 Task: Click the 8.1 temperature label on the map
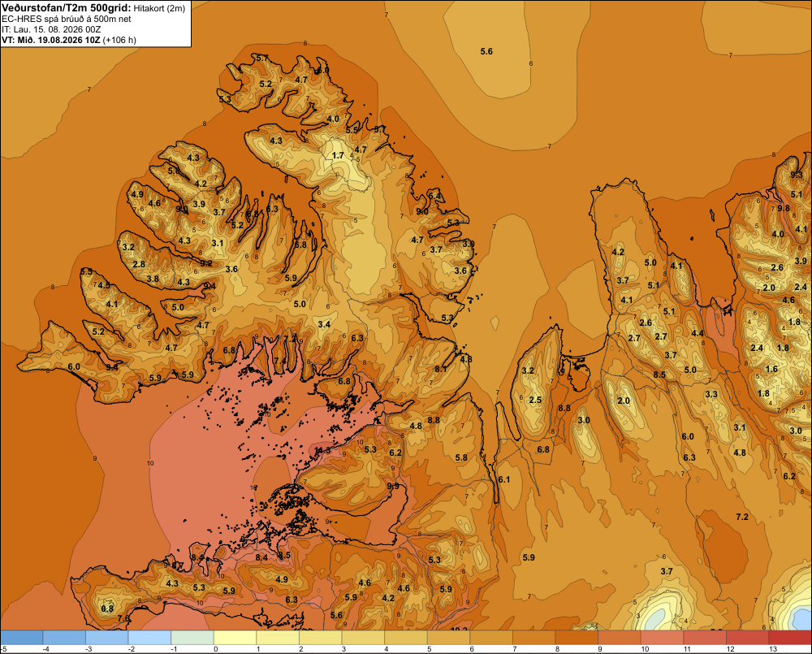point(441,369)
